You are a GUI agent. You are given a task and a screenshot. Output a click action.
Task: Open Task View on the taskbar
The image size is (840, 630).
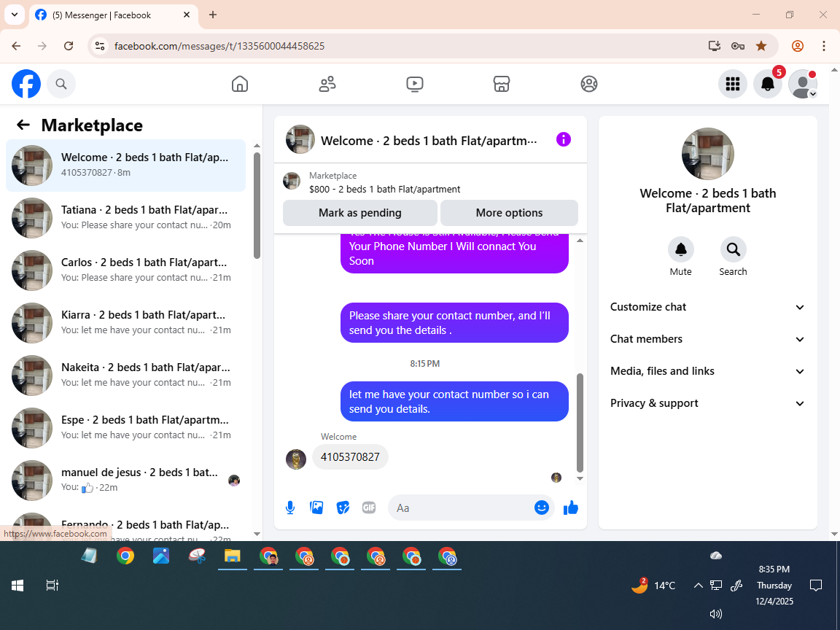(x=52, y=586)
